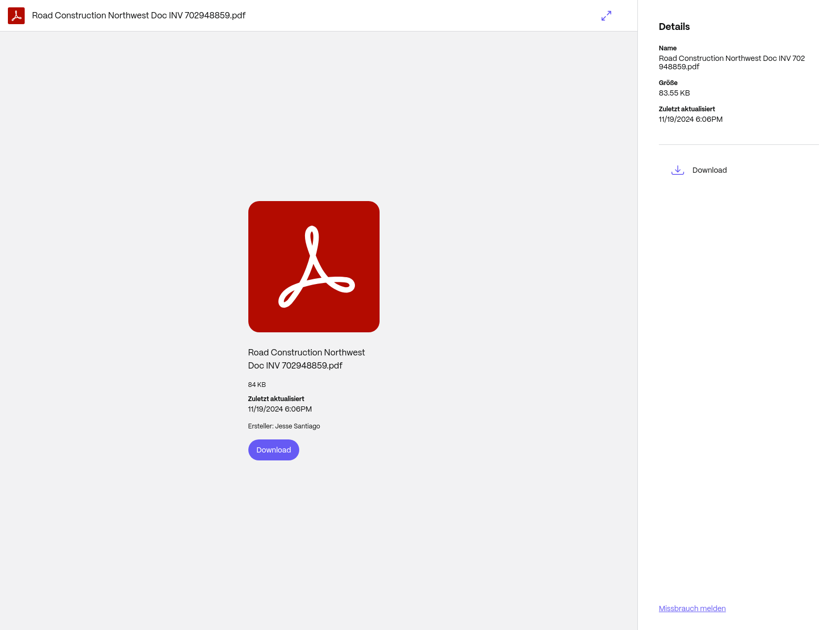Viewport: 840px width, 630px height.
Task: Click Zuletzt aktualisiert label in Details panel
Action: click(687, 109)
